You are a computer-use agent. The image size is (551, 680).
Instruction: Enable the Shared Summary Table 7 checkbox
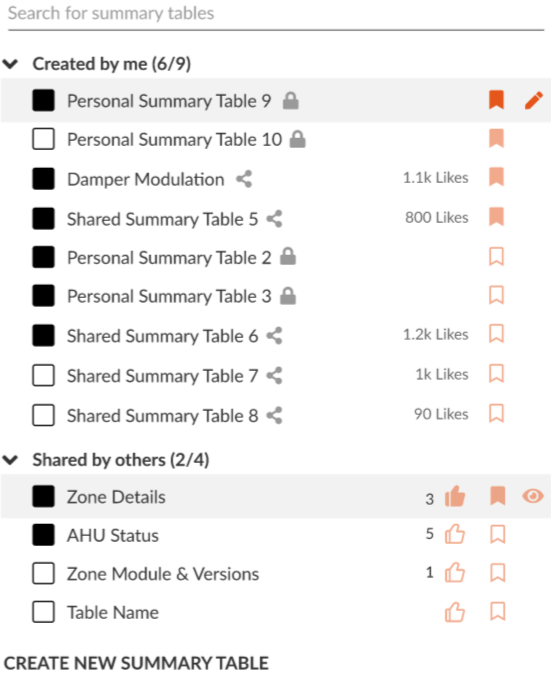click(43, 375)
